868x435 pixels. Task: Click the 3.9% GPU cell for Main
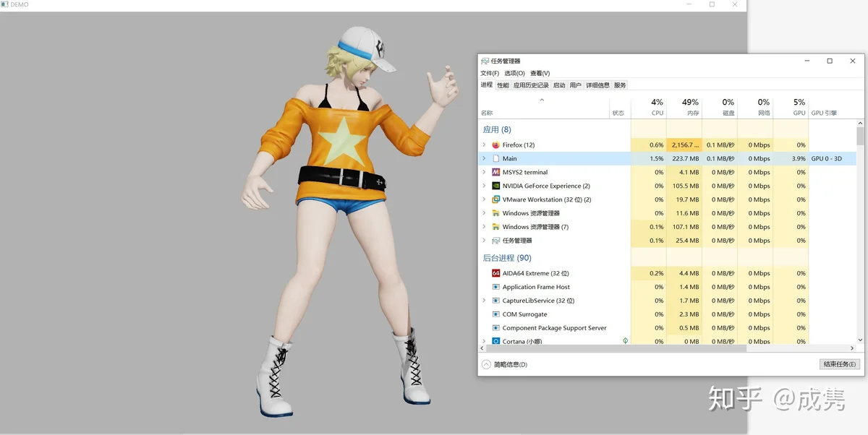point(791,158)
